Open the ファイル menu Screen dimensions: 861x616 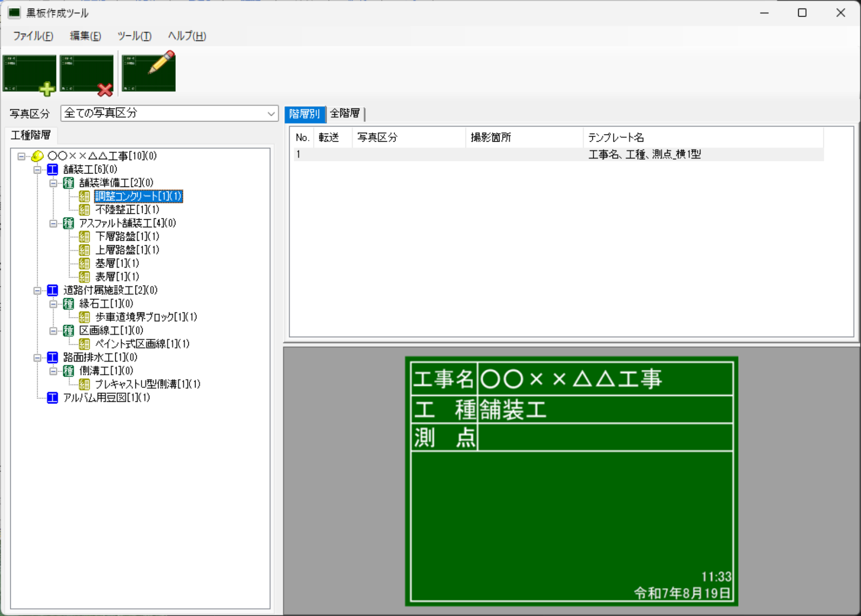click(32, 36)
